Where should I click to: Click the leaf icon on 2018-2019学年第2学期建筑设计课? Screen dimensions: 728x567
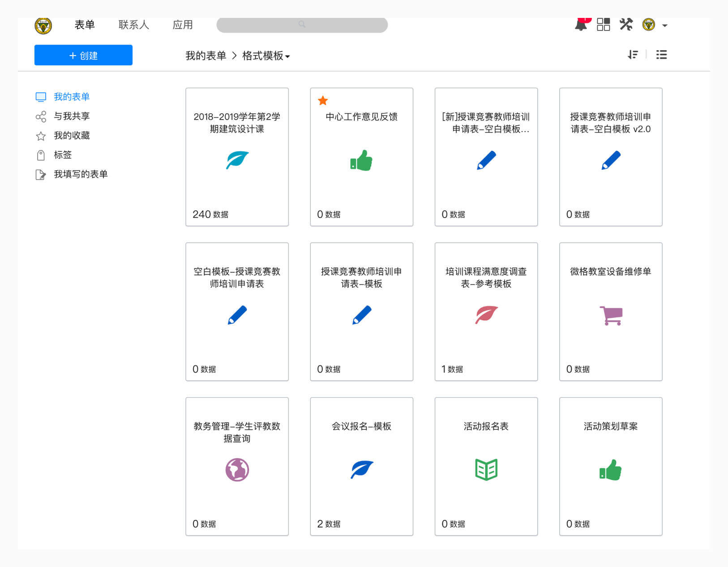point(237,160)
